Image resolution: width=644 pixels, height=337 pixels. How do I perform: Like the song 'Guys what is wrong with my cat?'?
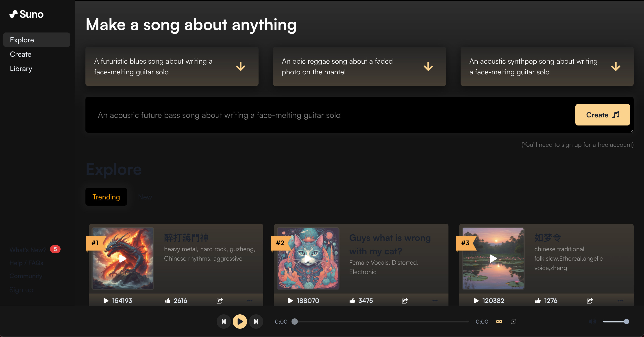click(352, 300)
